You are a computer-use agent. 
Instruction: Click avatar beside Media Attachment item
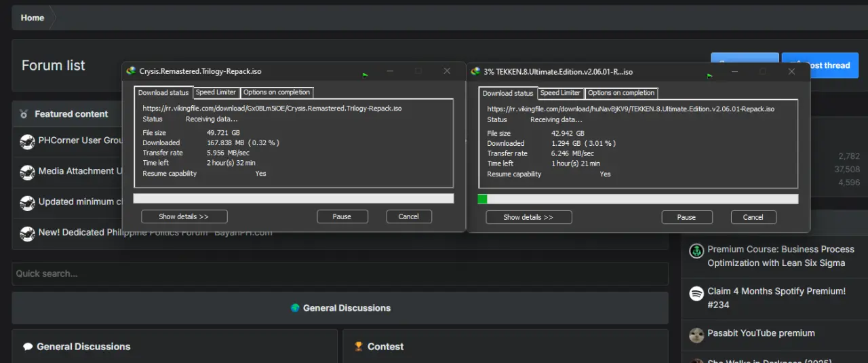click(x=27, y=172)
